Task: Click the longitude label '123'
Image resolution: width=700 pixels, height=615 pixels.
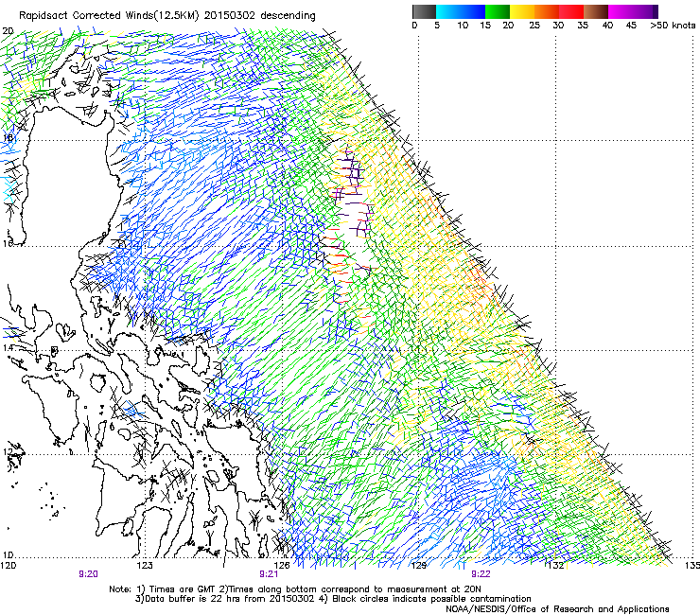Action: (145, 566)
